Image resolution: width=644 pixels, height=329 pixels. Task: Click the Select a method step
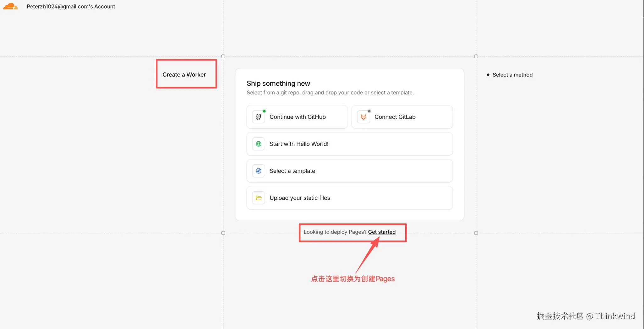click(513, 75)
